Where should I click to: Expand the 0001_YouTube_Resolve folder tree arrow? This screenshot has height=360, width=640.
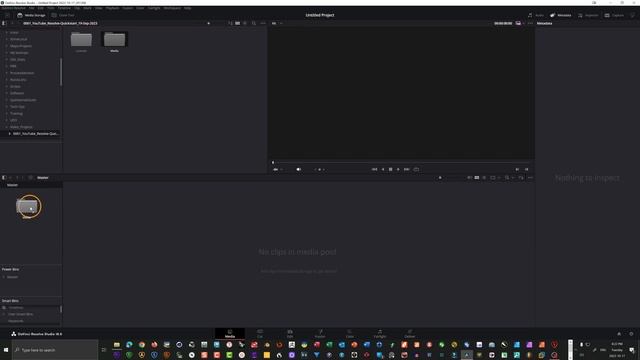tap(9, 133)
